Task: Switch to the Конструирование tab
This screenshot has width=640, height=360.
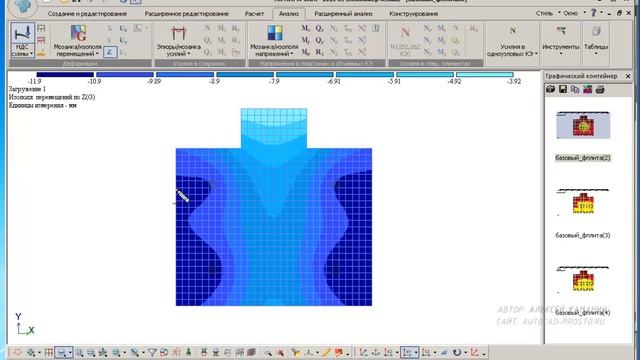Action: tap(413, 13)
